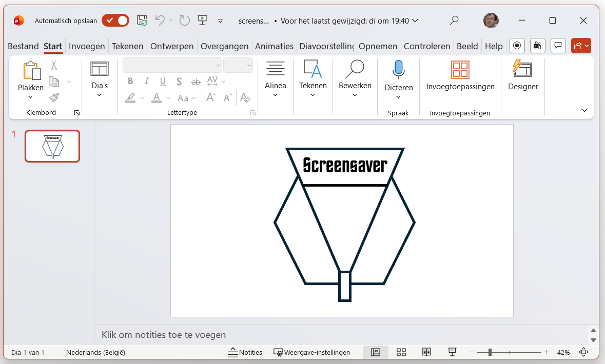Switch to Leesweergave via the status bar icon
This screenshot has height=364, width=605.
click(426, 352)
